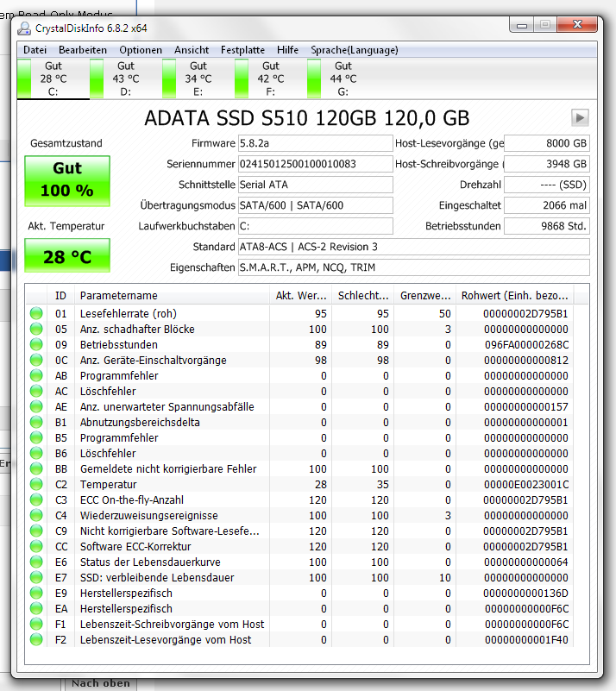Viewport: 616px width, 691px height.
Task: Click green status icon for Nicht korrigierbare Software-Lesefe...
Action: pyautogui.click(x=36, y=531)
